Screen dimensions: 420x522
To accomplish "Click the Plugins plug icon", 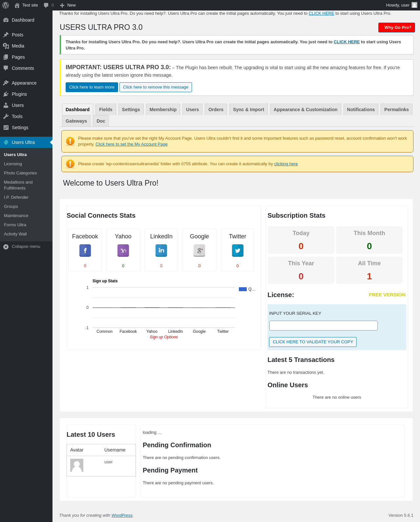I will point(6,94).
